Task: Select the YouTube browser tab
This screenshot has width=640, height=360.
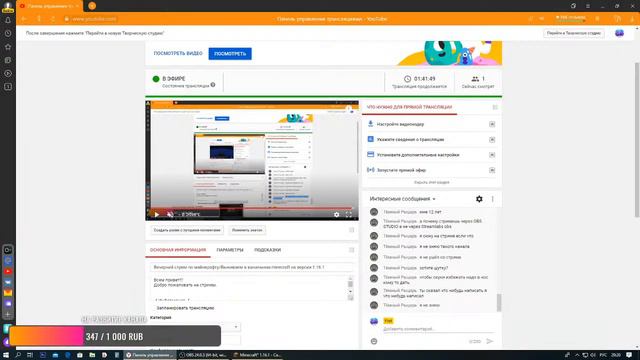Action: [x=49, y=6]
